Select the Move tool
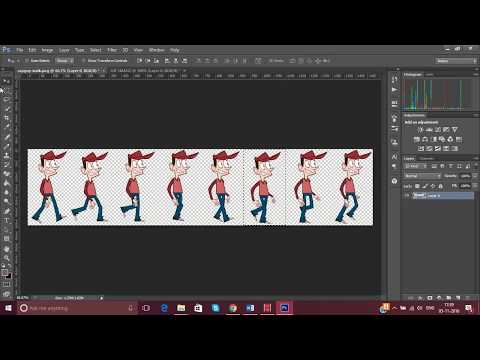This screenshot has width=480, height=360. (x=6, y=81)
